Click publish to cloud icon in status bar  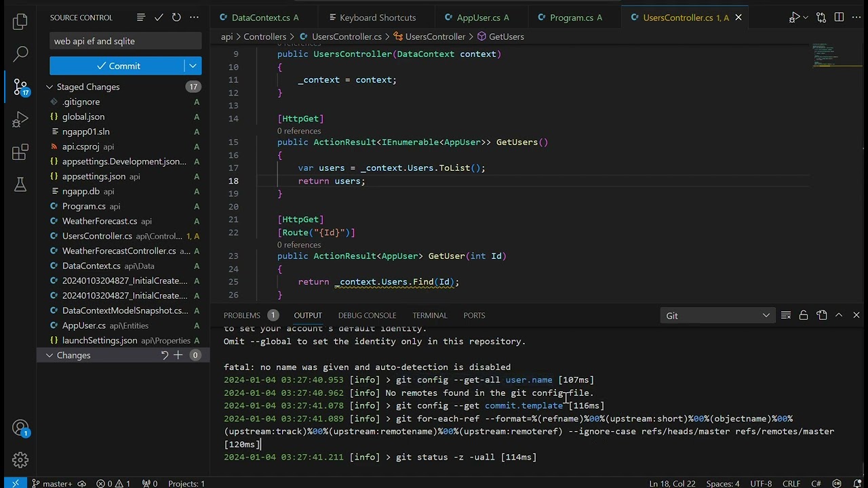pos(81,483)
